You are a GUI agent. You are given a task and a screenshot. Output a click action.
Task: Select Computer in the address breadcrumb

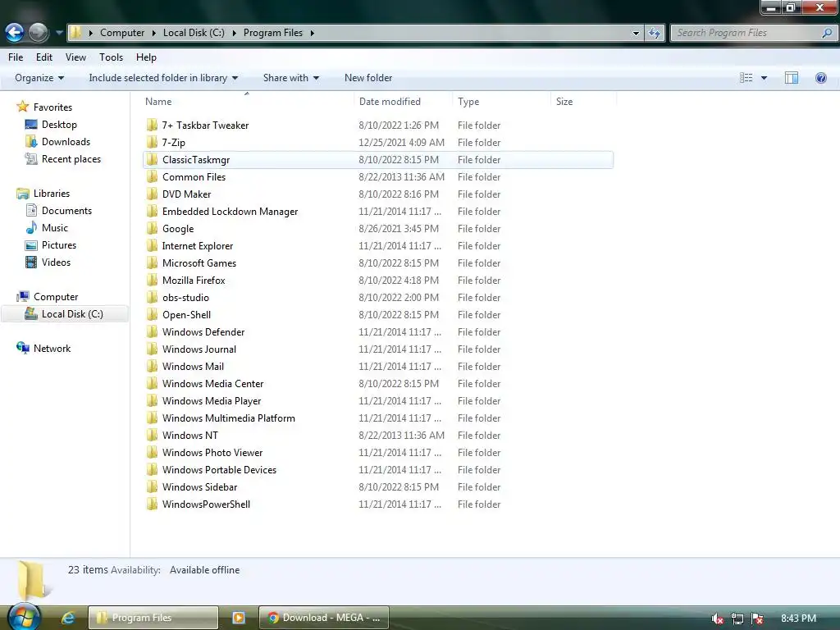pos(122,33)
